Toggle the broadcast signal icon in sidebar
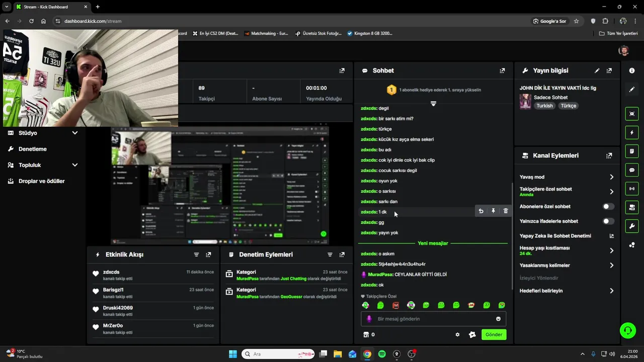The height and width of the screenshot is (362, 644). coord(632,189)
